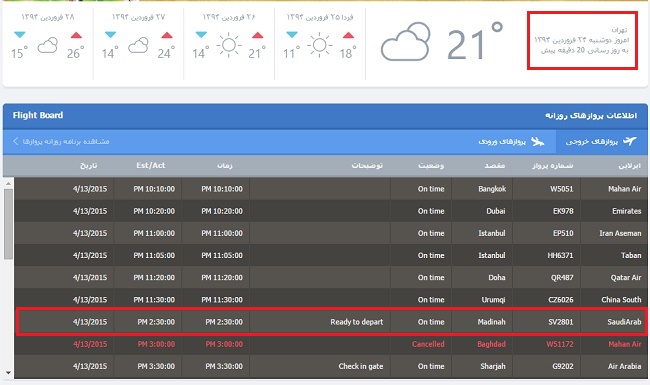650x385 pixels.
Task: Click the red high-temperature arrow above 24°
Action: click(x=167, y=35)
